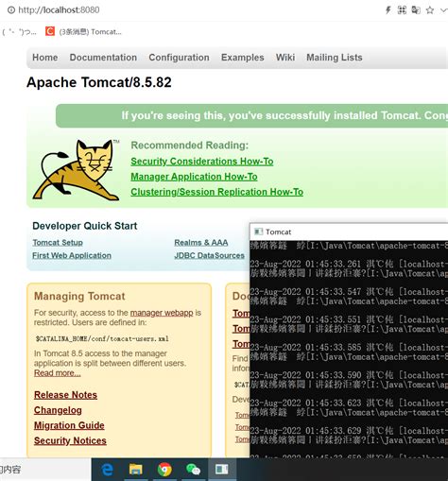Image resolution: width=448 pixels, height=481 pixels.
Task: Open File Explorer from the taskbar
Action: click(x=136, y=470)
